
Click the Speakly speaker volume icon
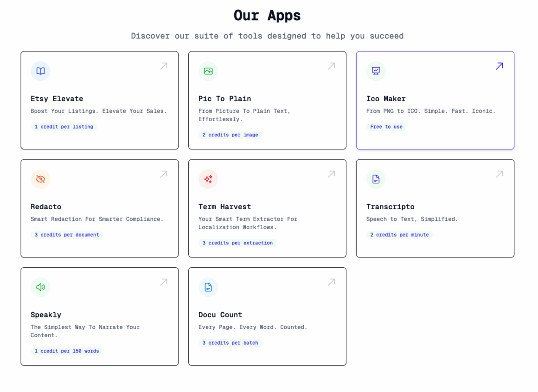[x=40, y=287]
